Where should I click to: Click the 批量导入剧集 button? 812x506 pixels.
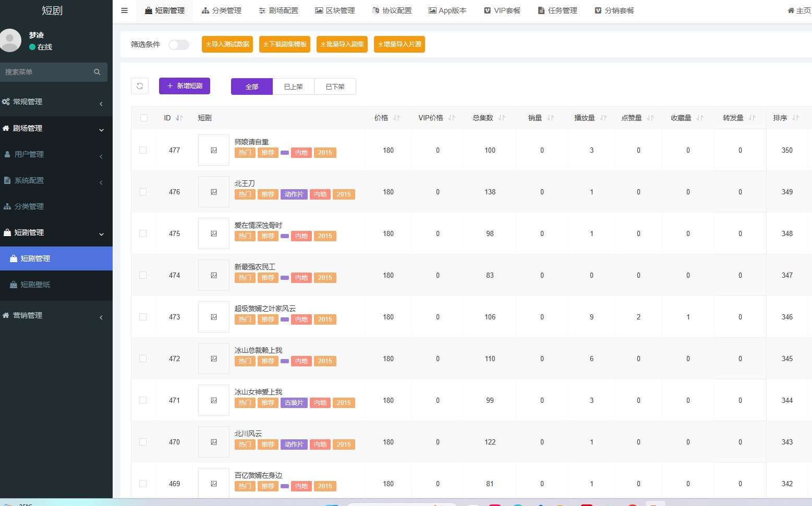pos(342,44)
